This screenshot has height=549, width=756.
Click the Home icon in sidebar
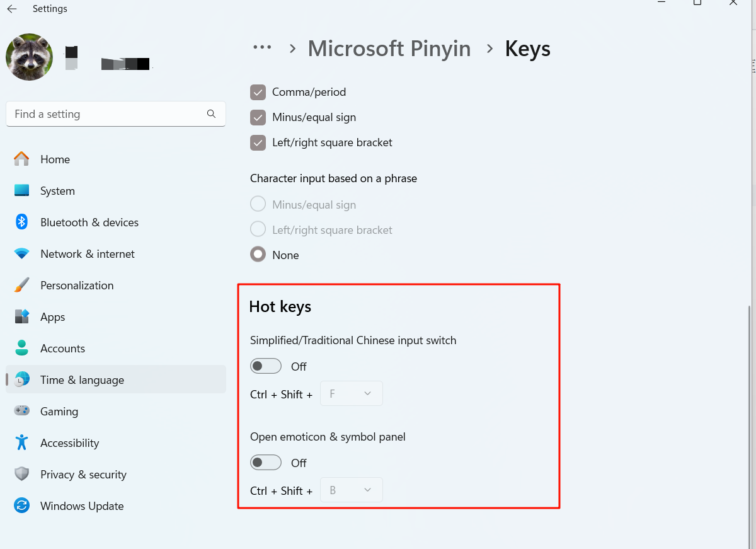pos(22,159)
